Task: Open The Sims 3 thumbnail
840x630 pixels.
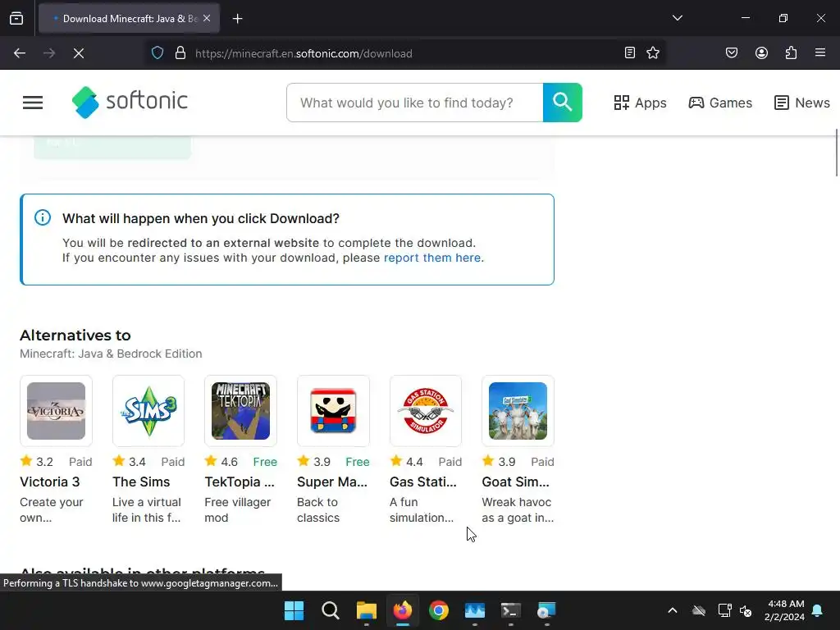Action: pos(148,411)
